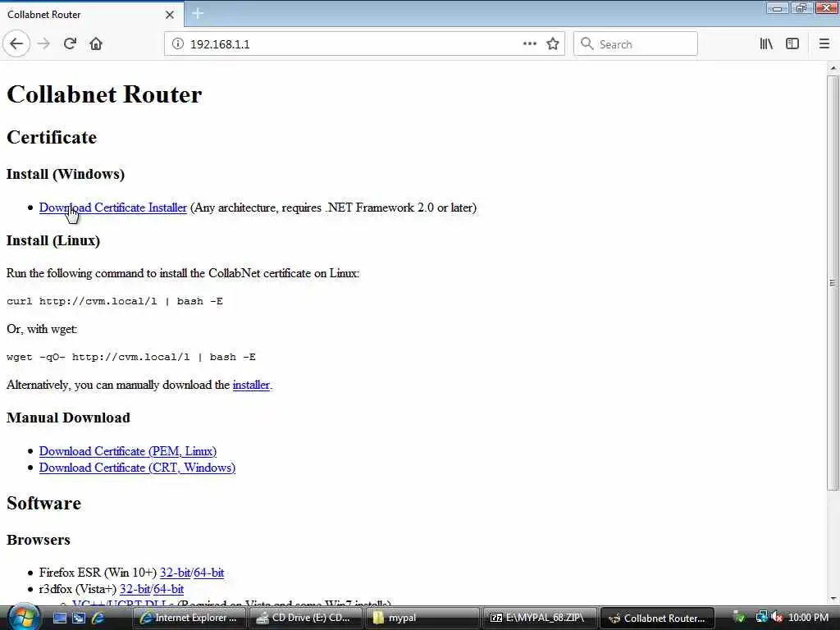Open the Library bookshelf icon
Image resolution: width=840 pixels, height=630 pixels.
tap(766, 44)
